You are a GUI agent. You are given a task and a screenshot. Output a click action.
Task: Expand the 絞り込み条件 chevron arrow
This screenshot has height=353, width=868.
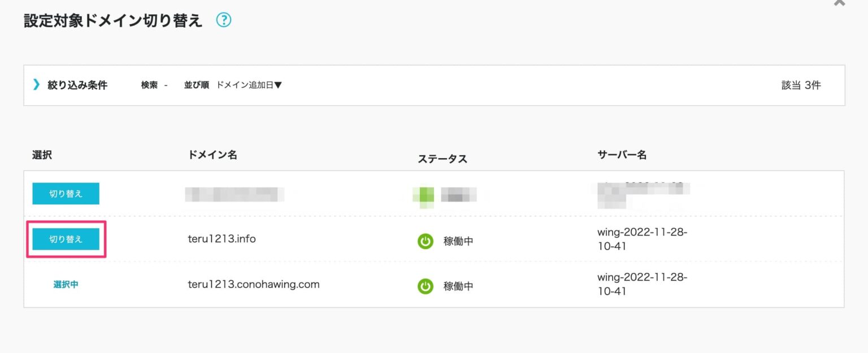37,85
